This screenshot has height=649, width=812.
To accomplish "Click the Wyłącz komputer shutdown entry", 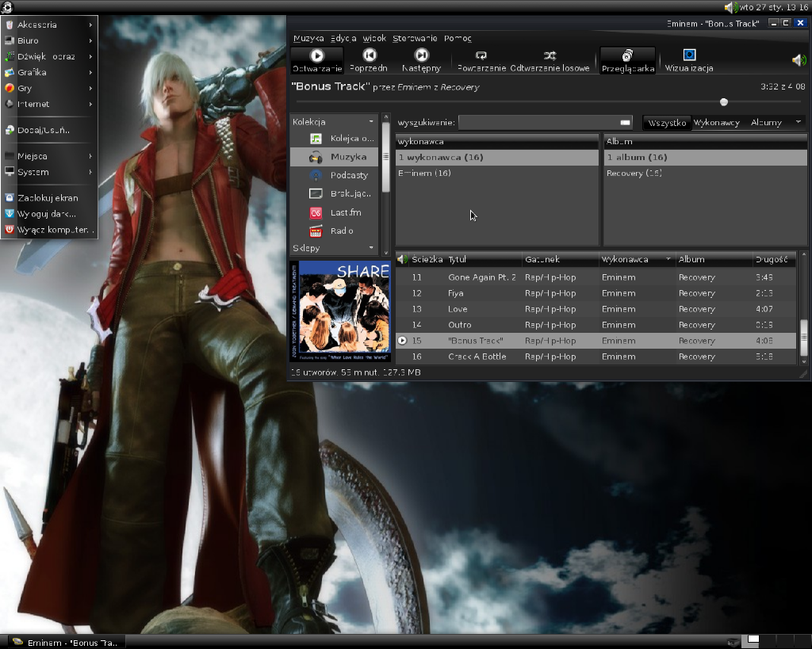I will (x=49, y=230).
